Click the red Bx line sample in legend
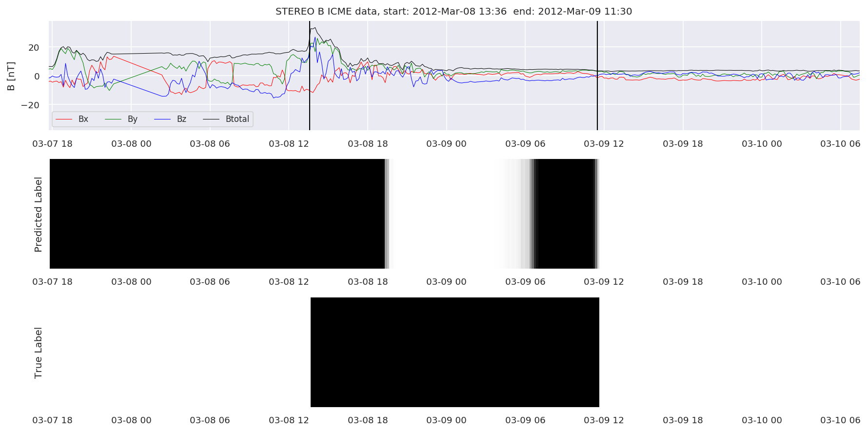 coord(64,119)
